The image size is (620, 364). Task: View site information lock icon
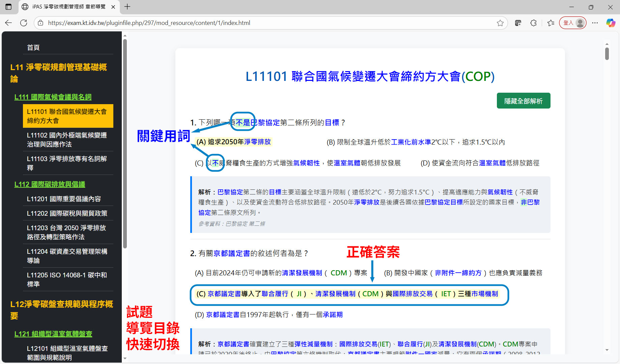coord(40,23)
